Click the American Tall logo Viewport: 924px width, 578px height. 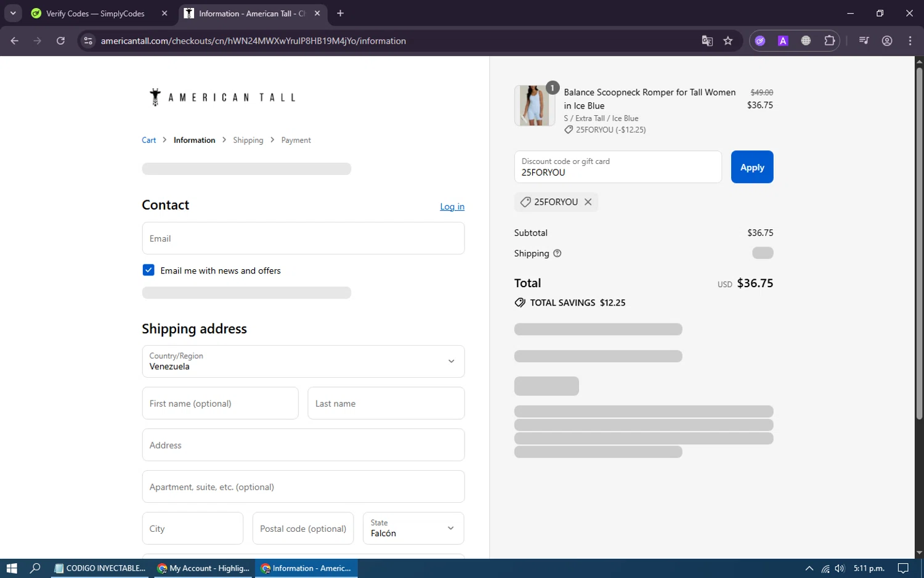tap(222, 97)
